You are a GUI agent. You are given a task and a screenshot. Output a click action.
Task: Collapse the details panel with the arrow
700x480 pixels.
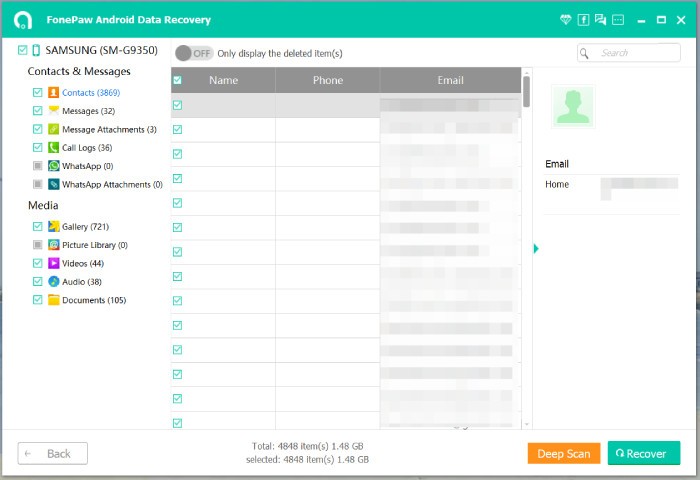536,248
